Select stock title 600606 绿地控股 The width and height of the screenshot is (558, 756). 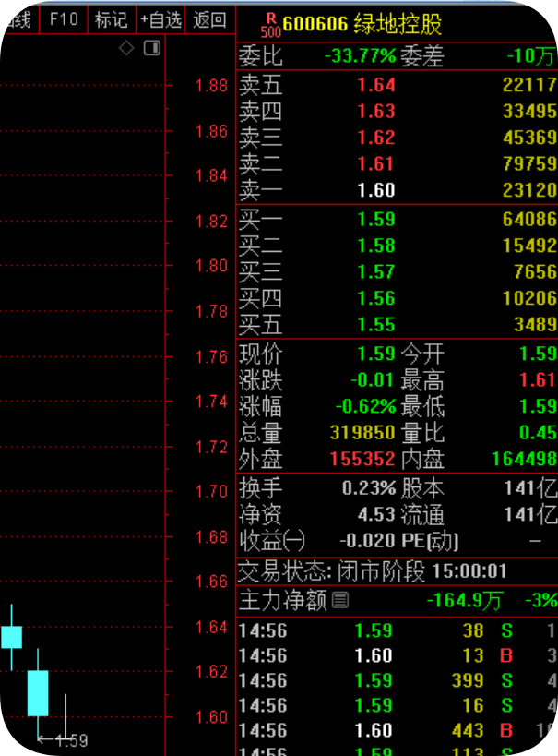362,24
